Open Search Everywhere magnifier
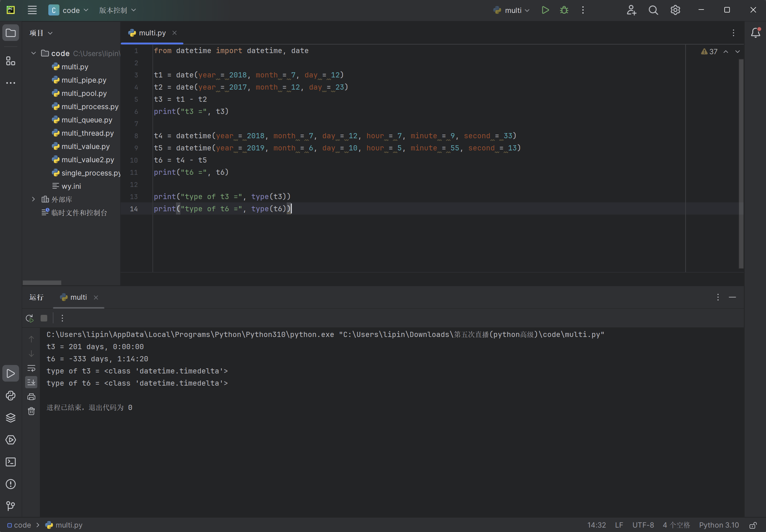 [653, 10]
